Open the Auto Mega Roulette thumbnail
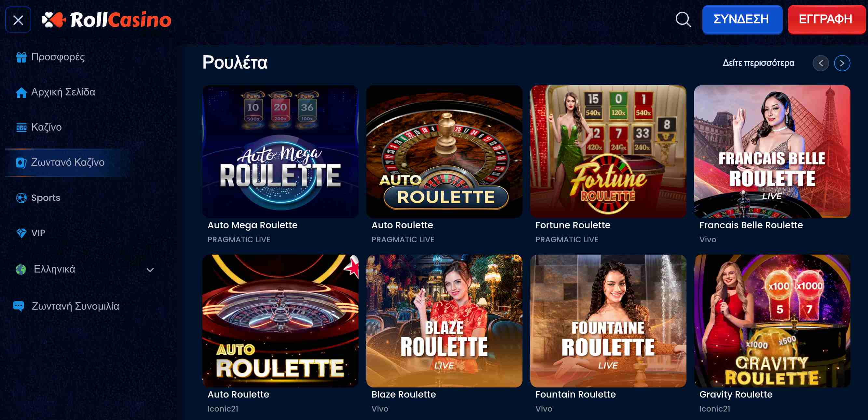868x420 pixels. 280,152
